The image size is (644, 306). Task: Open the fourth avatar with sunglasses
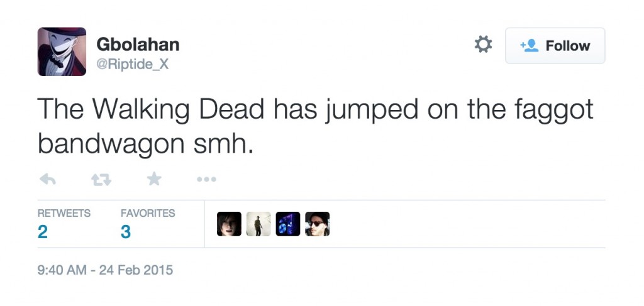tap(318, 224)
